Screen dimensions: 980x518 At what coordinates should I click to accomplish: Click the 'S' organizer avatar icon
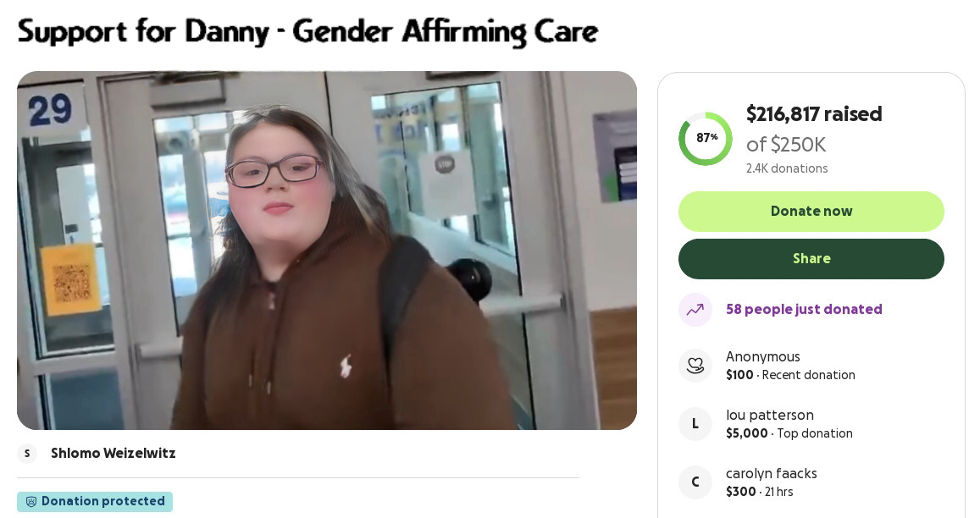(x=27, y=453)
